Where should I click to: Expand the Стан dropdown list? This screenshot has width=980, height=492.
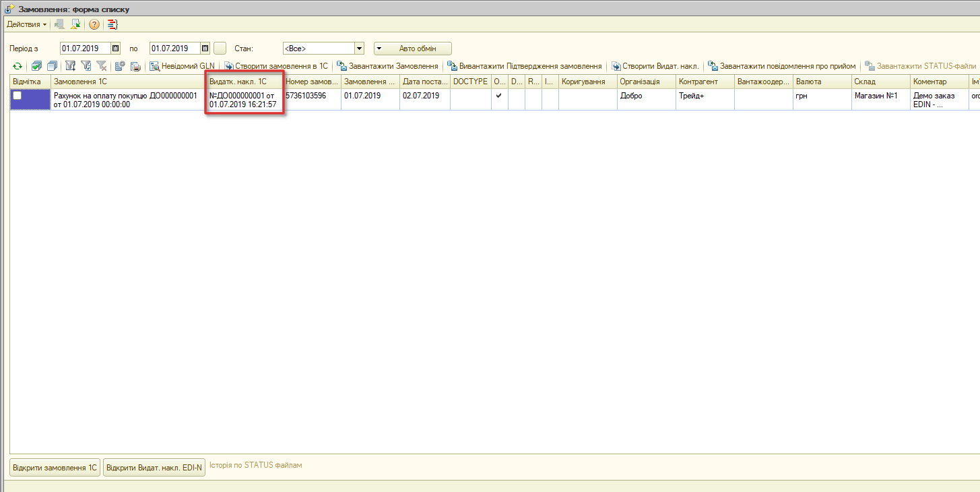(359, 49)
